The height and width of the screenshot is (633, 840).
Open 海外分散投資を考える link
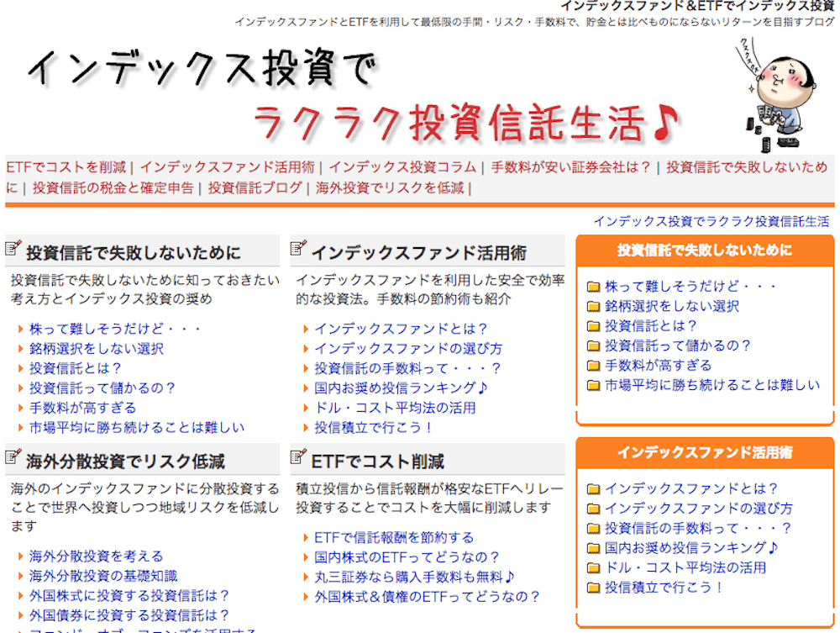click(96, 557)
